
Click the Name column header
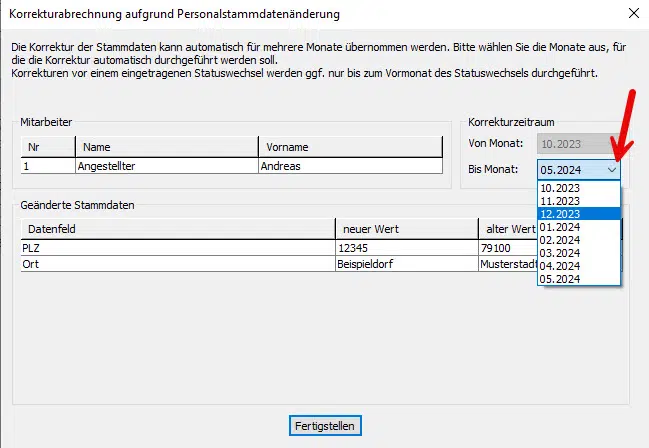coord(167,147)
